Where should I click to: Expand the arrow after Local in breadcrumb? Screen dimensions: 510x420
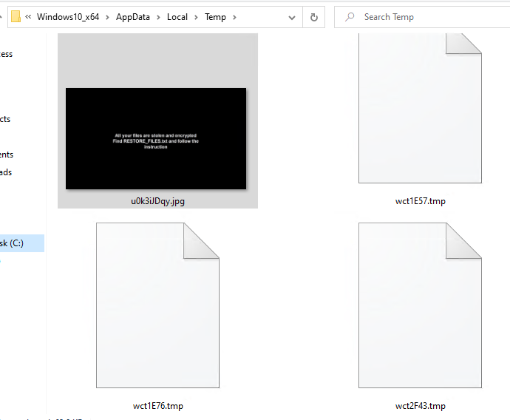(x=196, y=17)
